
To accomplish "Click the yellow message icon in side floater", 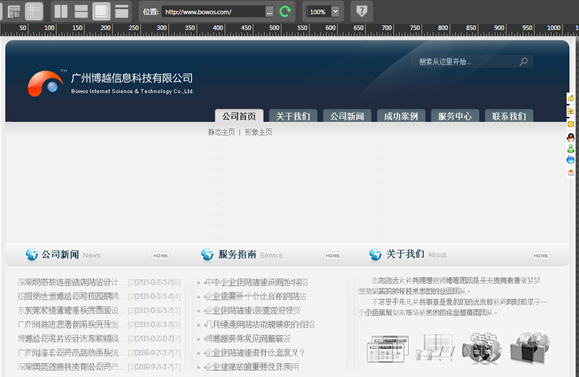I will point(571,124).
